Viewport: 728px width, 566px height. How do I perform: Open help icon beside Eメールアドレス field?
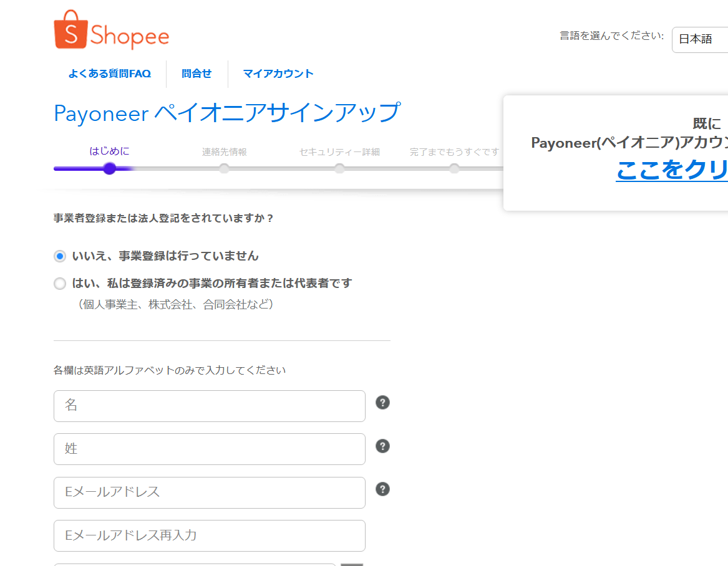tap(382, 489)
